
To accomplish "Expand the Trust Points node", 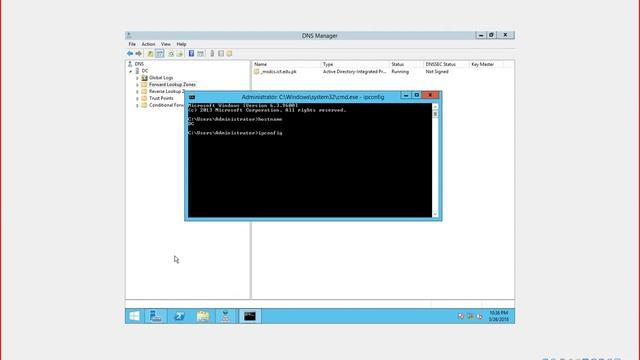I will [137, 99].
